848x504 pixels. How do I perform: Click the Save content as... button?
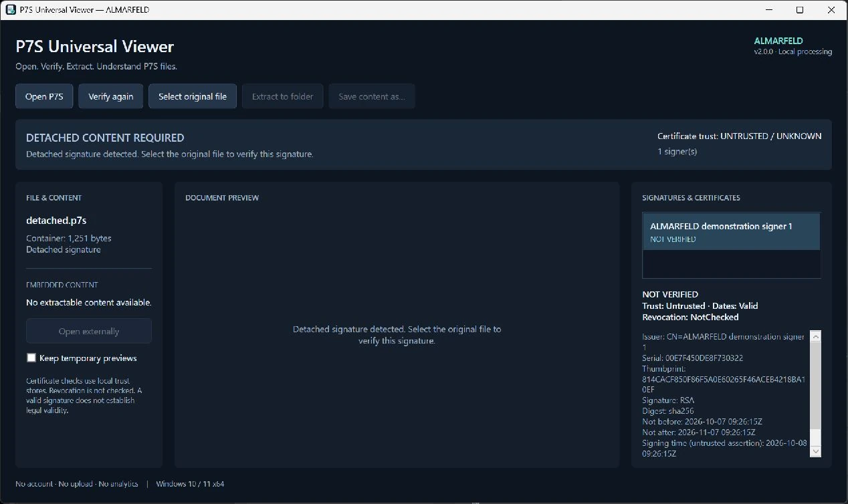[x=372, y=96]
